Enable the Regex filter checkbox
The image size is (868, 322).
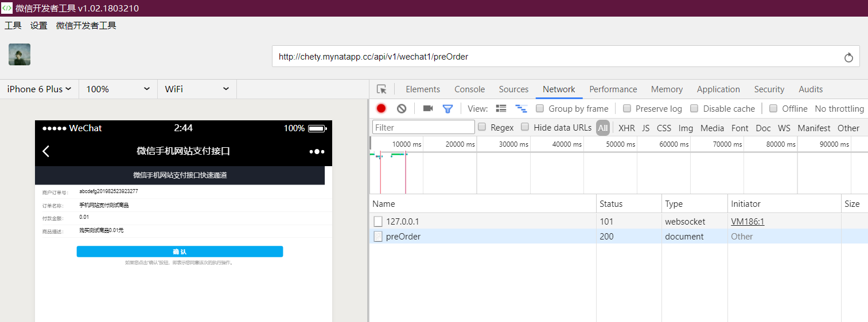click(482, 127)
